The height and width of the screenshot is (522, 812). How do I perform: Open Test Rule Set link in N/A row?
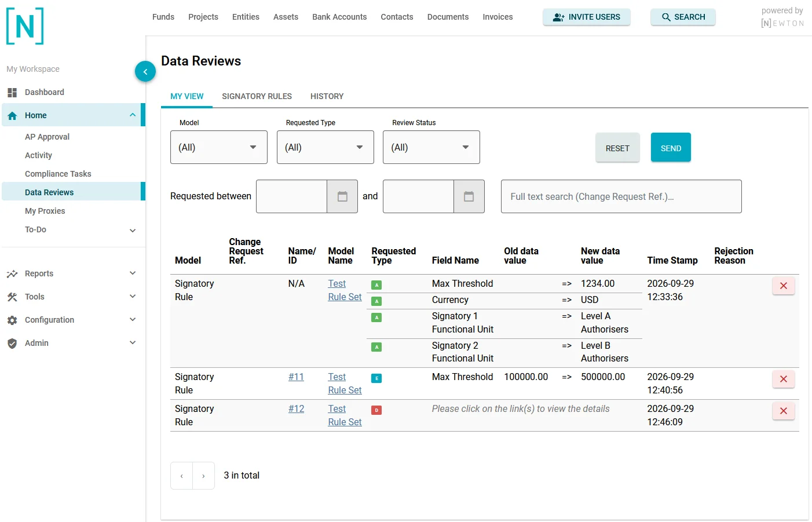click(345, 290)
